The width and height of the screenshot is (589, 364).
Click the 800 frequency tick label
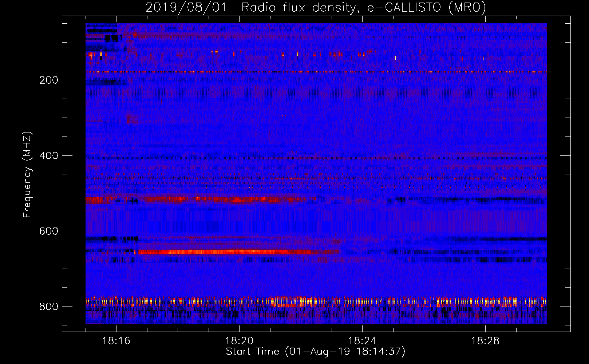coord(49,306)
